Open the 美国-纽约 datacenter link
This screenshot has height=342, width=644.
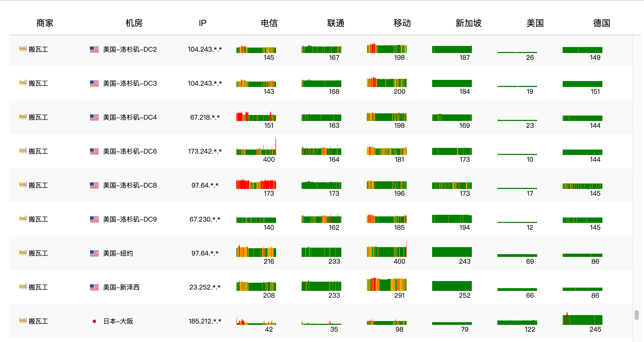[118, 253]
